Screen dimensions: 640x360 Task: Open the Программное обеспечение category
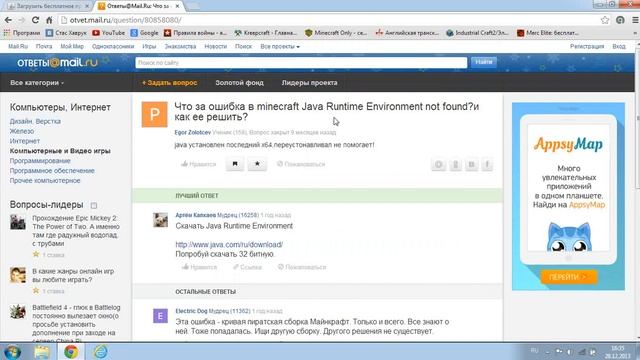52,171
